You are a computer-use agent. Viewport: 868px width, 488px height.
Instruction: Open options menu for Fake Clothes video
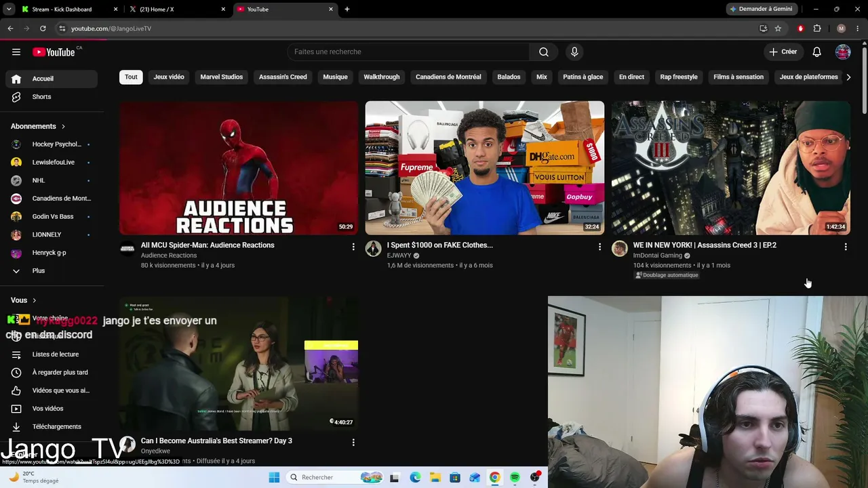(599, 247)
